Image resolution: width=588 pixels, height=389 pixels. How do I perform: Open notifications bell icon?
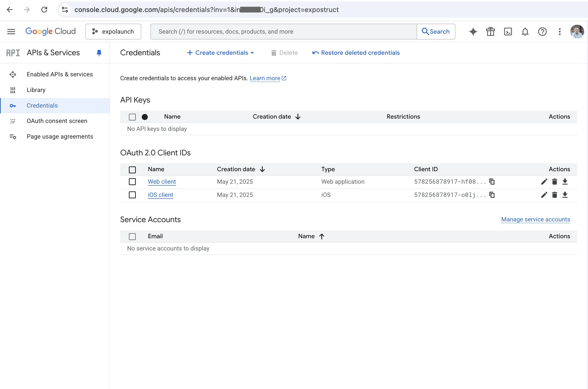point(525,32)
